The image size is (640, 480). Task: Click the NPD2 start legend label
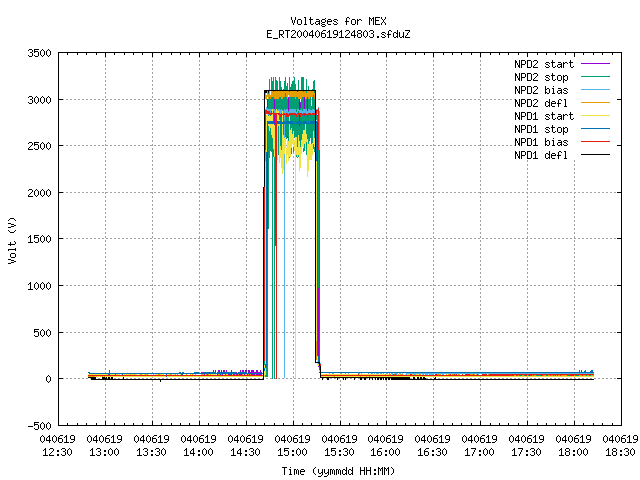tap(544, 64)
